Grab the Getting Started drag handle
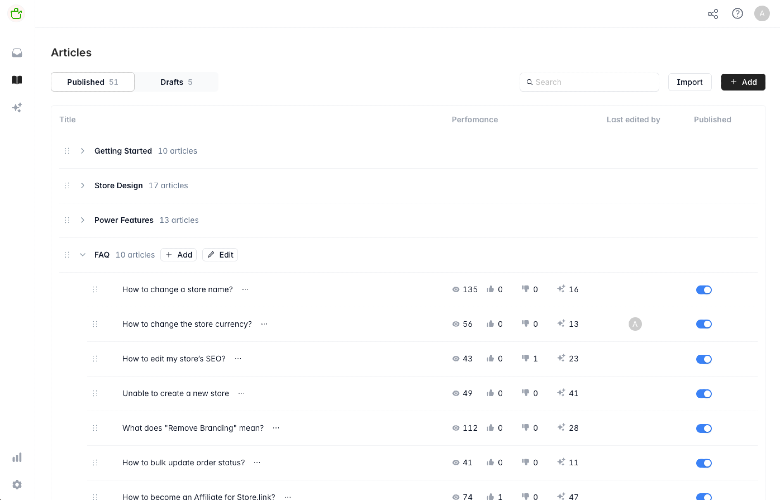Screen dimensions: 780x500 [67, 151]
